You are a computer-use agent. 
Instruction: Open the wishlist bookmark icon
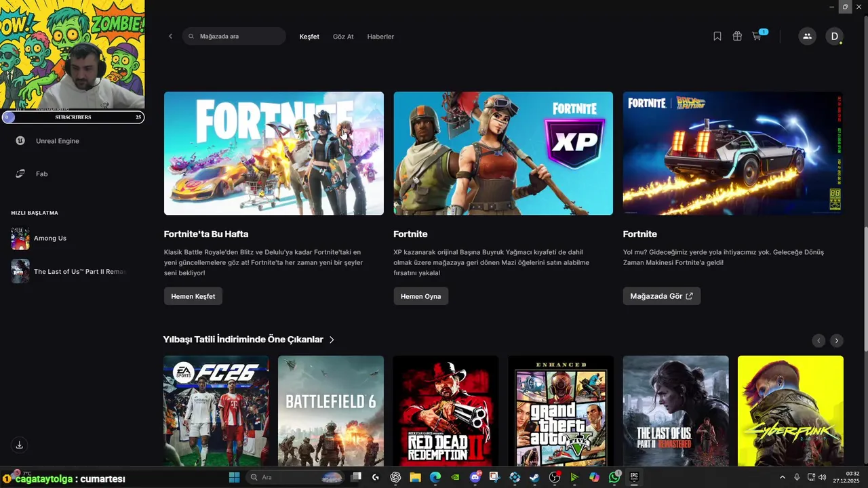click(717, 37)
